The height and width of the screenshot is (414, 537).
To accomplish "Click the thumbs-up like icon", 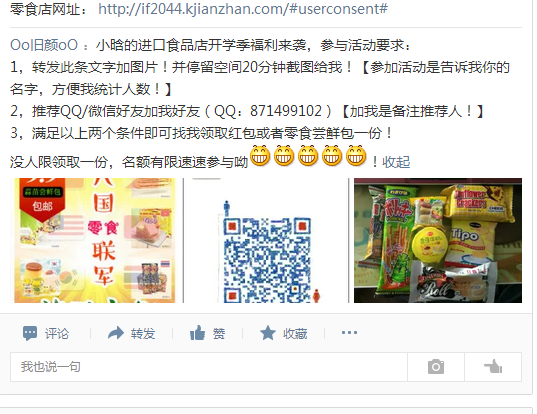I will [198, 333].
